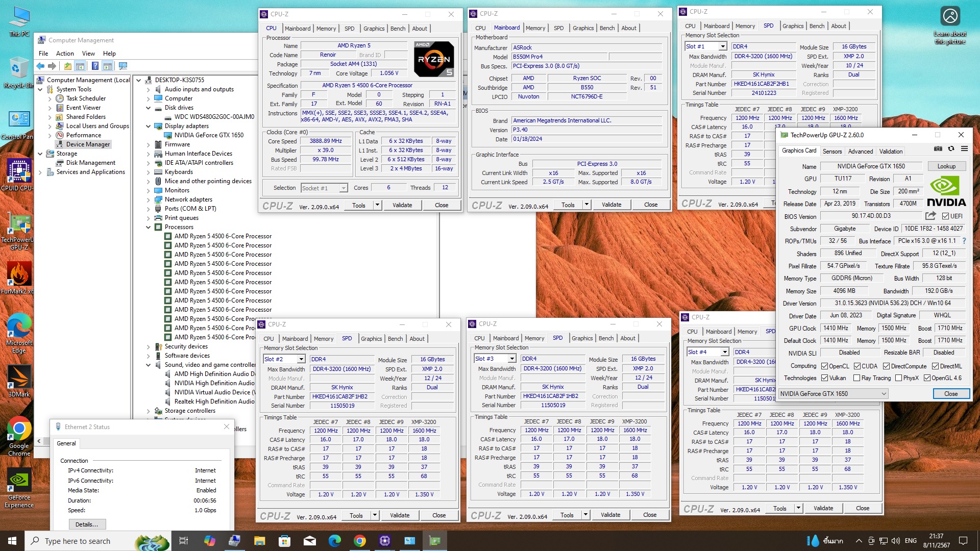Open Bench tab in CPU-Z CPU window
This screenshot has width=980, height=551.
click(398, 29)
